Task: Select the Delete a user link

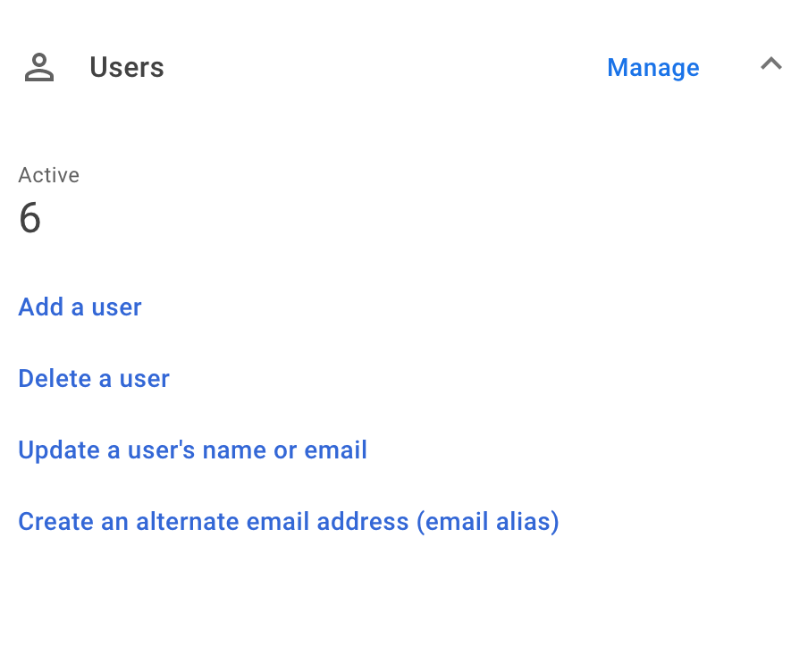Action: click(x=94, y=379)
